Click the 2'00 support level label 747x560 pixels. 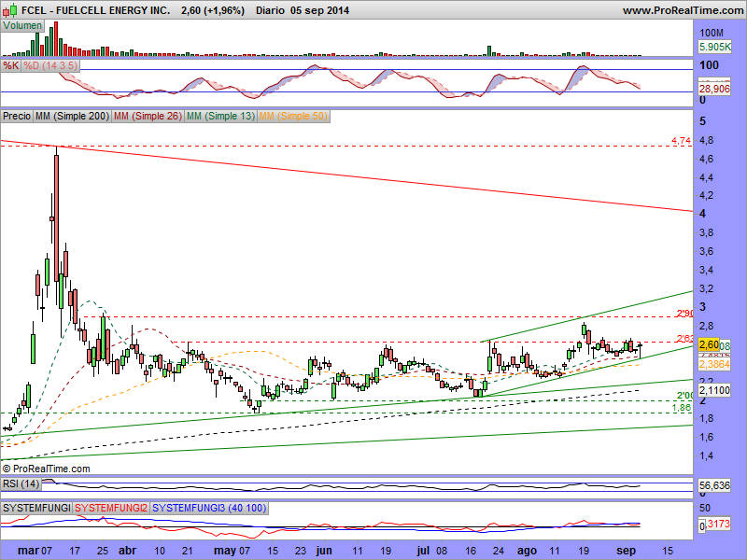click(685, 396)
